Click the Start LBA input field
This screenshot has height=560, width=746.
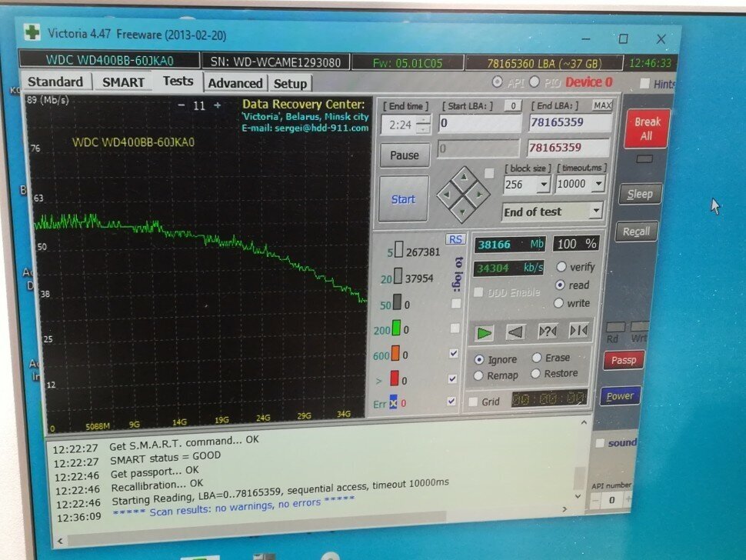click(x=480, y=123)
